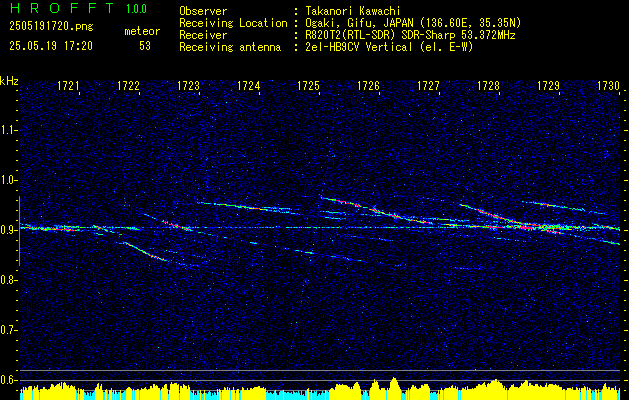Viewport: 629px width, 400px height.
Task: Click the 1727 time marker
Action: pyautogui.click(x=428, y=86)
